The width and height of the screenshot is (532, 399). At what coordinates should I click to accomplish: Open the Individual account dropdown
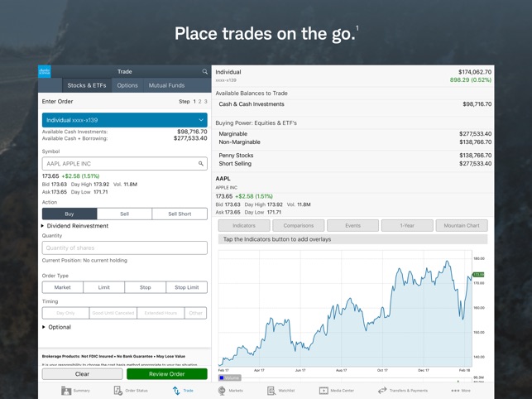click(124, 120)
